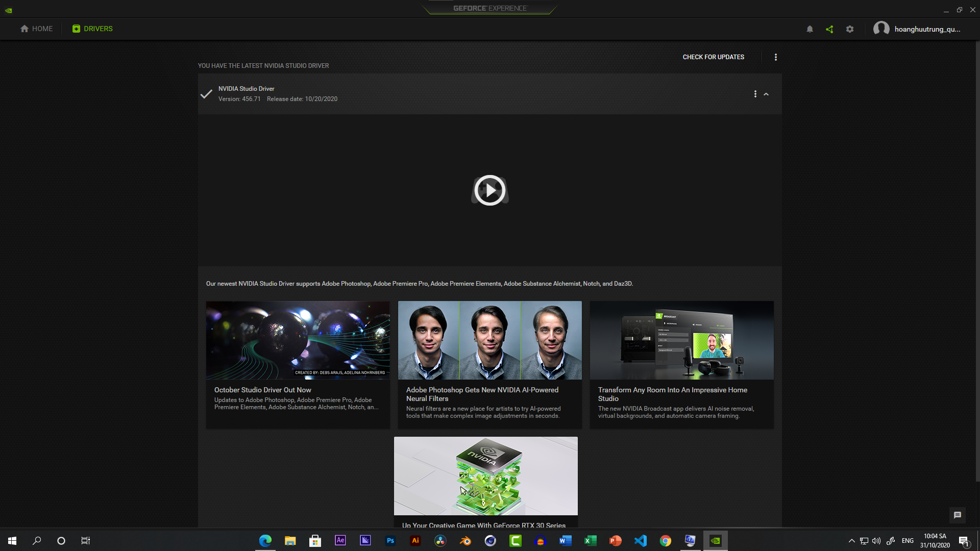980x551 pixels.
Task: Click the user avatar icon
Action: 881,29
